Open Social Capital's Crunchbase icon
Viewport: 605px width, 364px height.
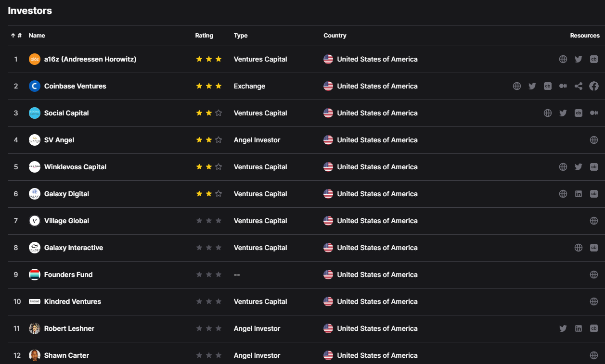(x=579, y=113)
